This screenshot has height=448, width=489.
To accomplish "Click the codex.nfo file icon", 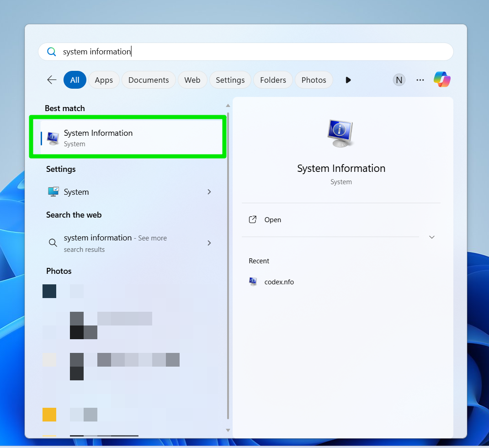I will tap(253, 282).
